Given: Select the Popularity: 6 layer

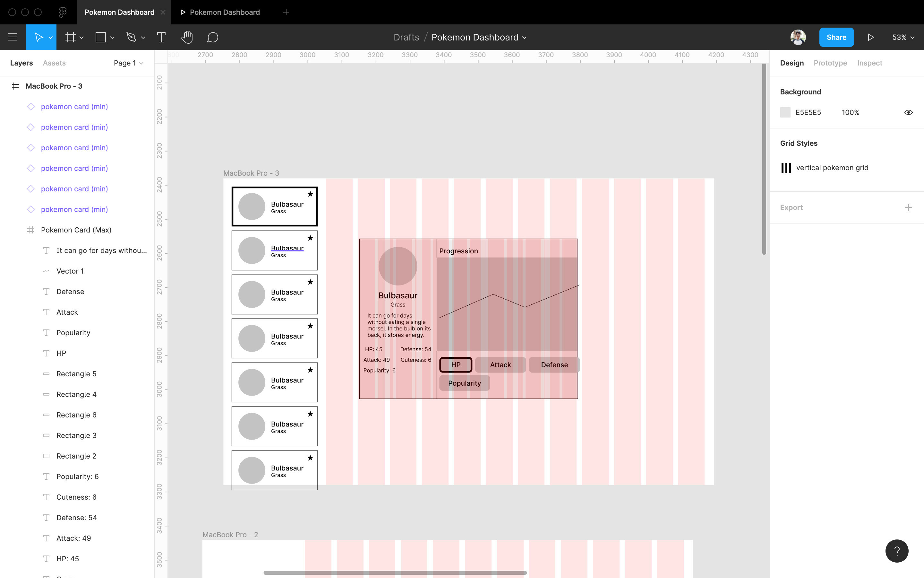Looking at the screenshot, I should pos(78,477).
